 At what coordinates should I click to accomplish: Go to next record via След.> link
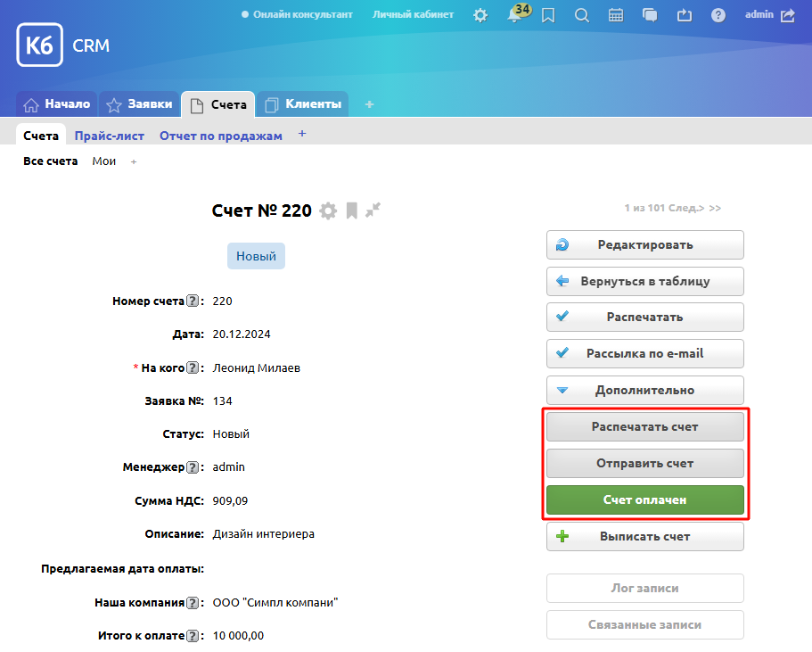[x=688, y=208]
